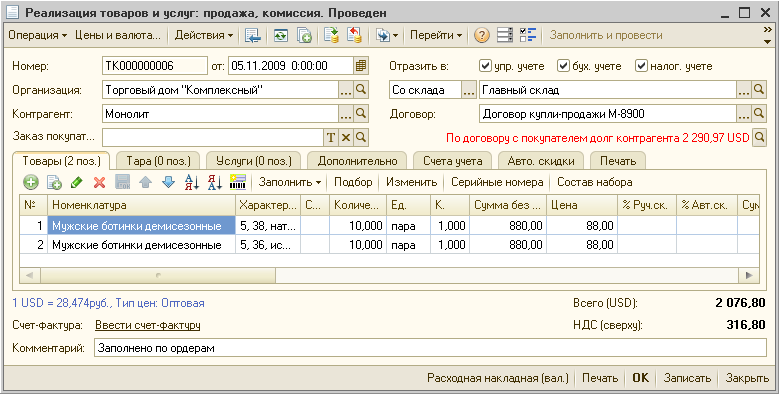Add a new row with green plus

coord(31,182)
